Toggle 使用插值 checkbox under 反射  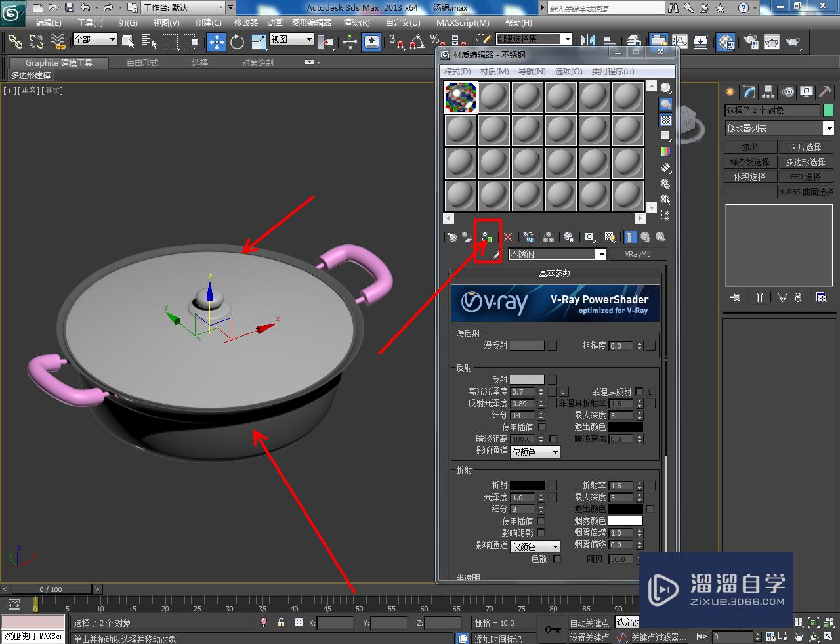(542, 427)
